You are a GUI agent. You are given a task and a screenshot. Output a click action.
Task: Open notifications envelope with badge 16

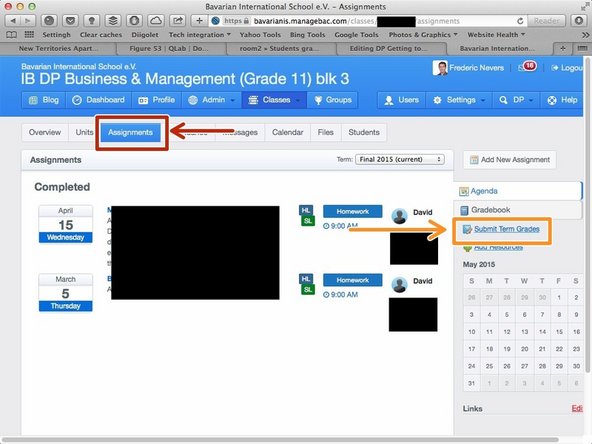[x=527, y=67]
